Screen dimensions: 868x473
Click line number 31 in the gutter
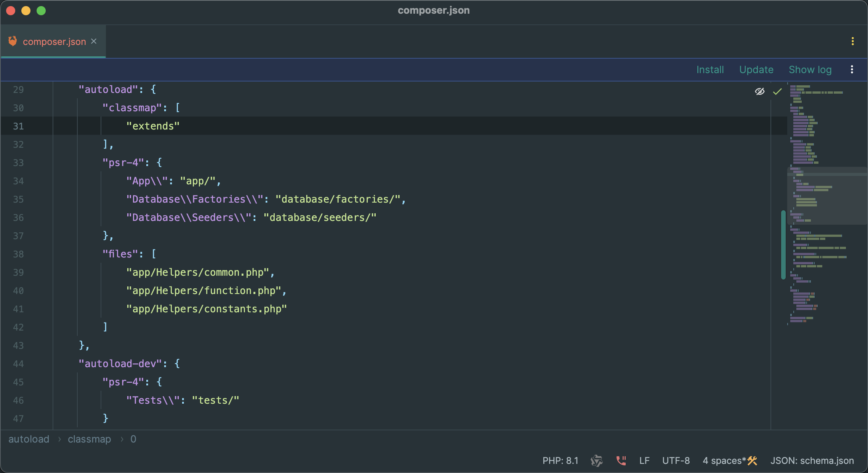18,126
